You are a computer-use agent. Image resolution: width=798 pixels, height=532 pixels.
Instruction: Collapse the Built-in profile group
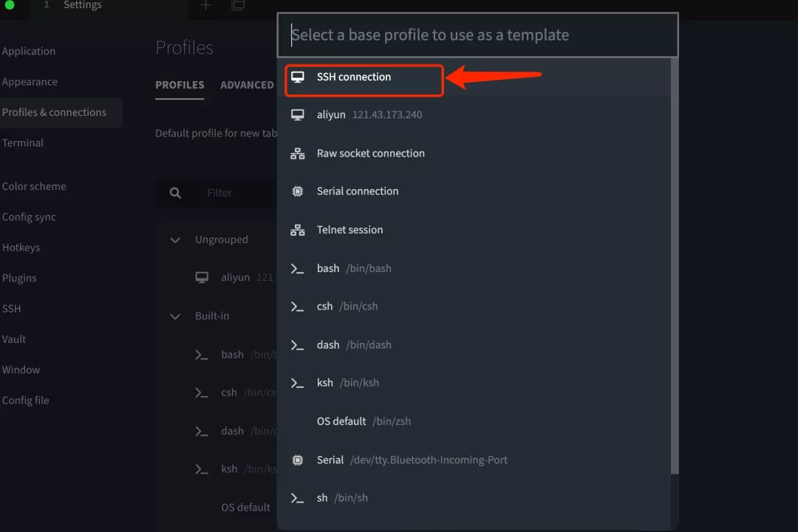[x=175, y=316]
